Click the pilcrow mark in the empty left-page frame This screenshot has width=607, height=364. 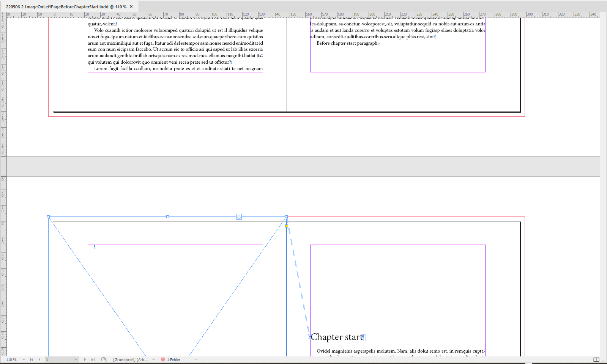(95, 247)
